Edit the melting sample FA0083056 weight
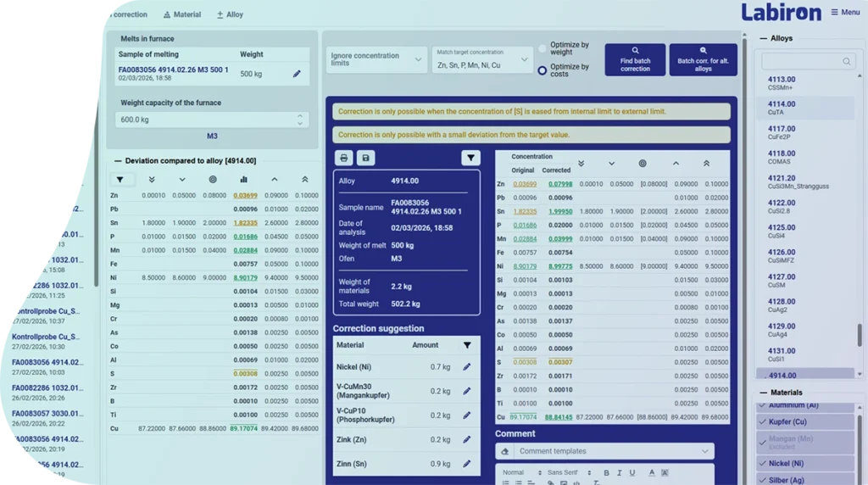This screenshot has width=868, height=485. [x=297, y=75]
